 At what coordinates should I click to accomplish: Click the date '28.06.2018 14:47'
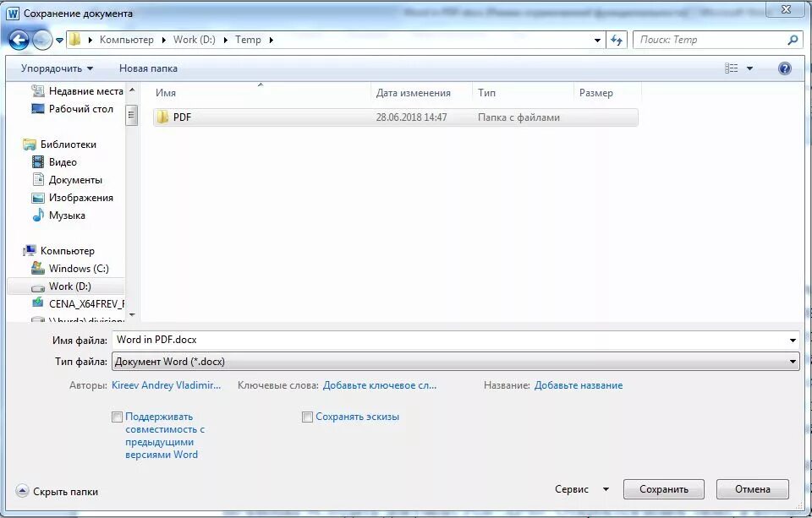pyautogui.click(x=411, y=117)
